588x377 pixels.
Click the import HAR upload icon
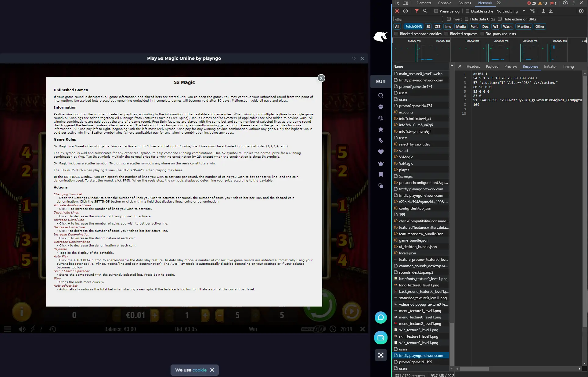pos(543,11)
